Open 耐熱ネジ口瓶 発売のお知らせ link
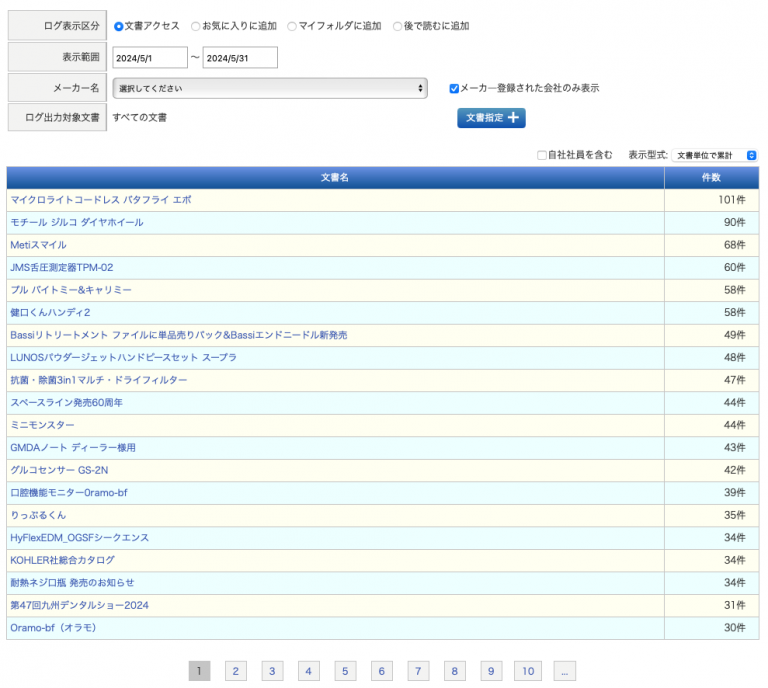 72,583
